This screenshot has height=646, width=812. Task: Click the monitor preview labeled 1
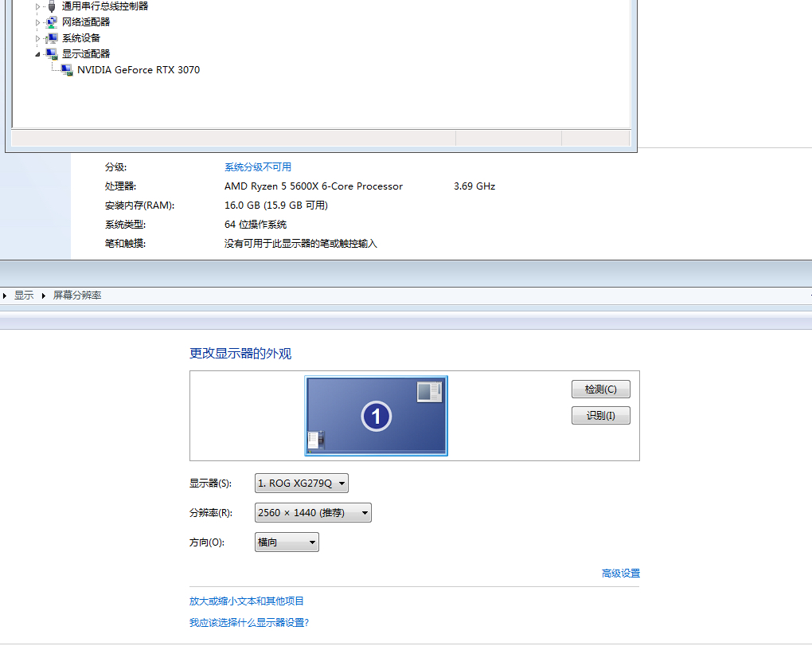pos(376,416)
